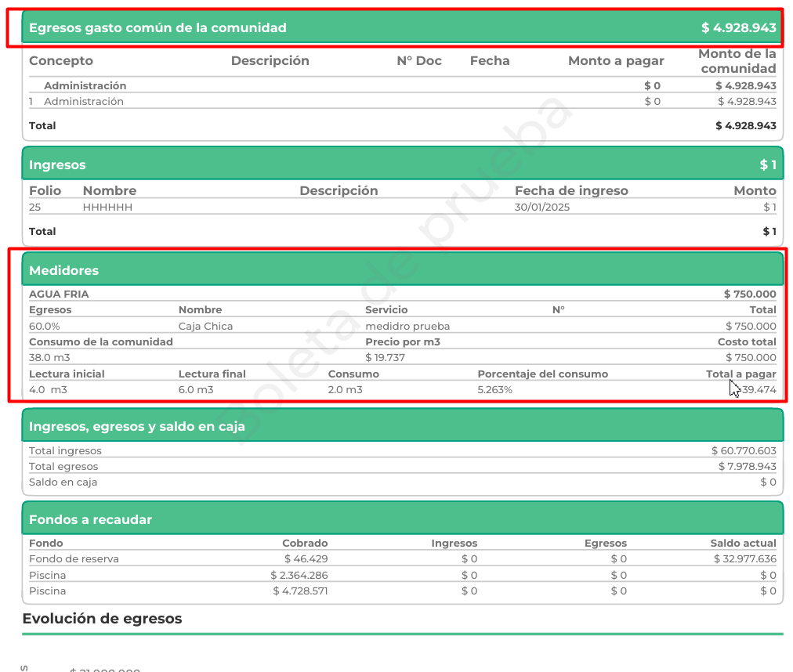This screenshot has width=793, height=672.
Task: Select the 'Total ingresos' row label
Action: click(x=65, y=451)
